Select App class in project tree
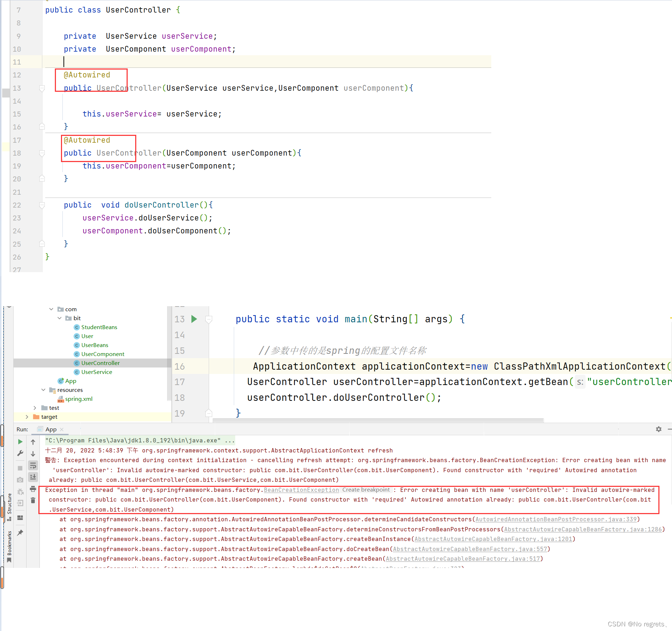 [67, 381]
